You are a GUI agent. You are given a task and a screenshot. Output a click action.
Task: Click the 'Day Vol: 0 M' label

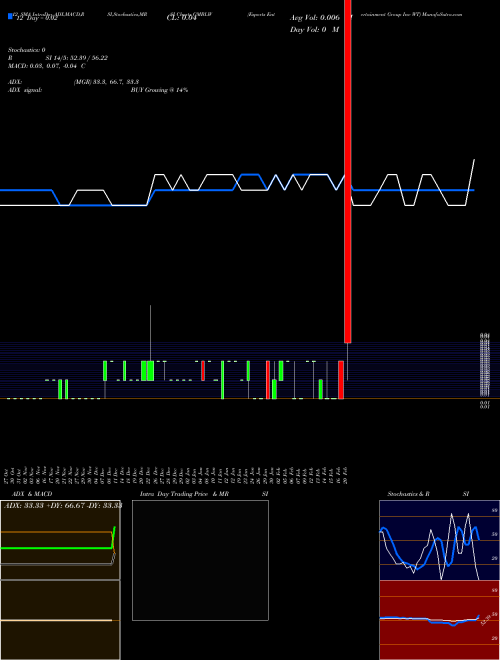pyautogui.click(x=314, y=30)
